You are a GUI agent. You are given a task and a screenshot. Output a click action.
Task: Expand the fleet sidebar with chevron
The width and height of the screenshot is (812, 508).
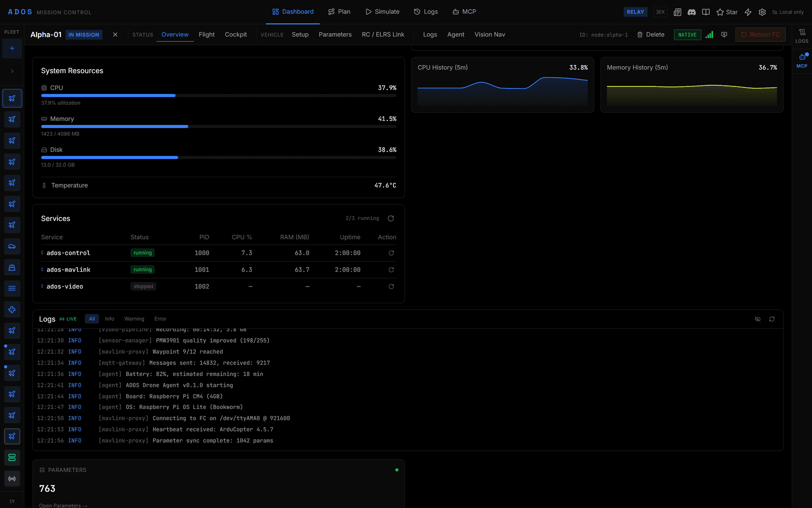pyautogui.click(x=12, y=71)
